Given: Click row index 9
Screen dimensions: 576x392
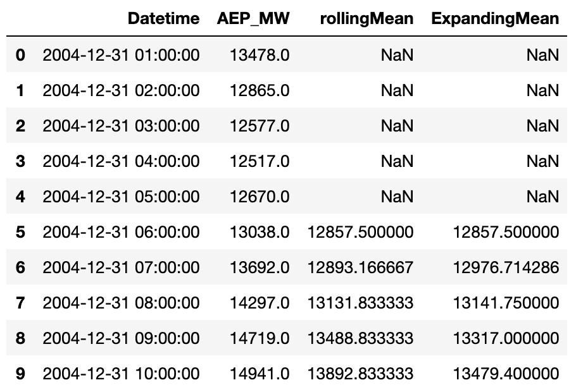Looking at the screenshot, I should [x=20, y=374].
